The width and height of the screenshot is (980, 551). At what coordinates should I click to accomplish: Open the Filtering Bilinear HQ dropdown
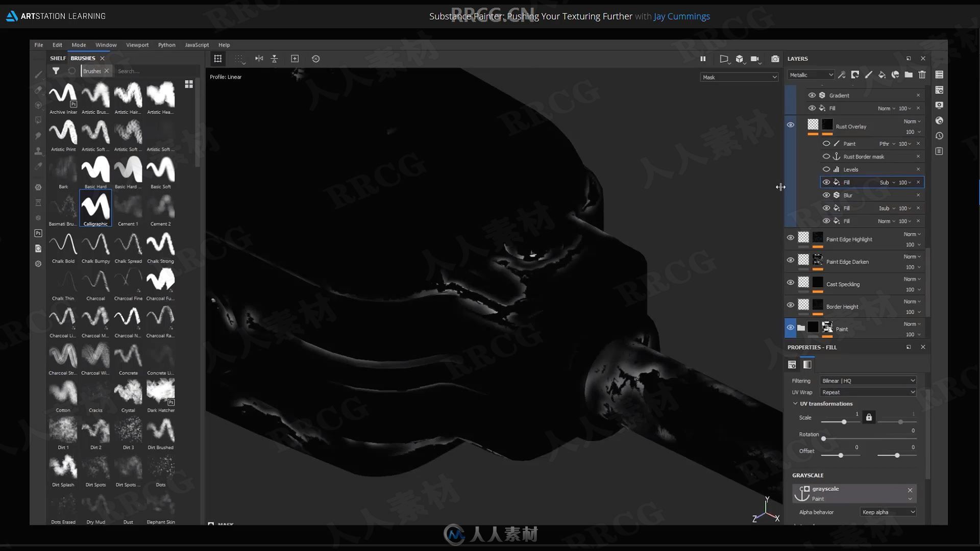pos(868,381)
